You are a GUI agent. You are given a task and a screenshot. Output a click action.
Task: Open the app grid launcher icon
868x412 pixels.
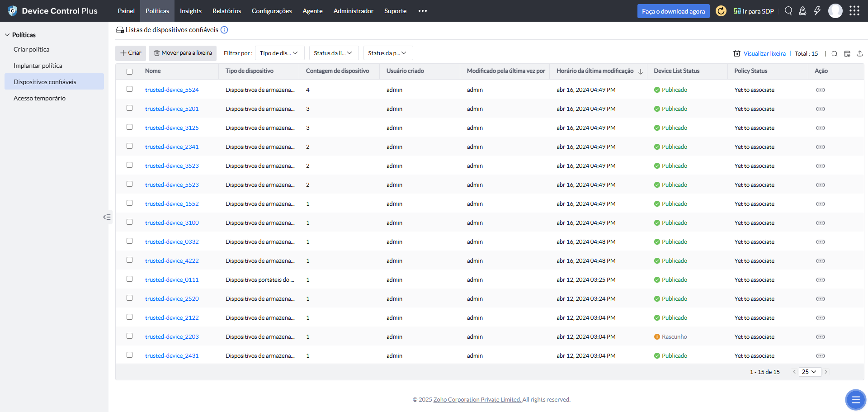[854, 11]
